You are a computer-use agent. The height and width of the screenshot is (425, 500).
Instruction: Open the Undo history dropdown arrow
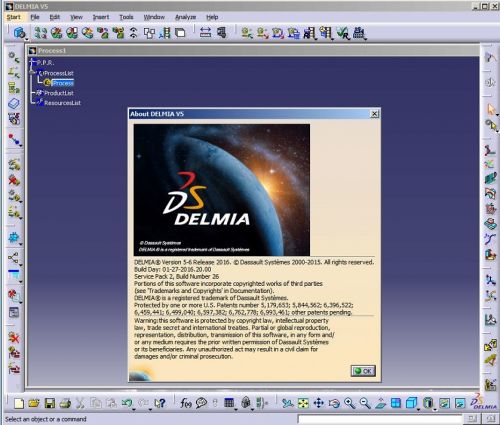click(133, 410)
